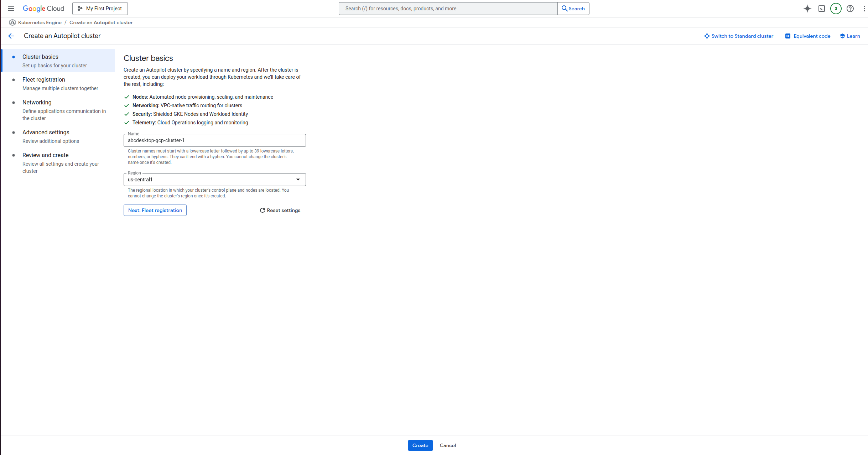868x455 pixels.
Task: Open notifications badge showing 3
Action: click(836, 9)
